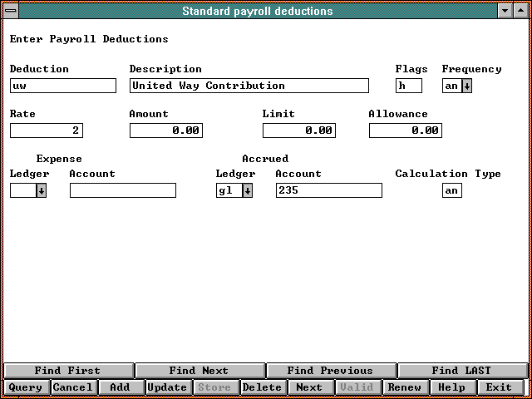532x399 pixels.
Task: Click the Flags input box
Action: [x=409, y=86]
